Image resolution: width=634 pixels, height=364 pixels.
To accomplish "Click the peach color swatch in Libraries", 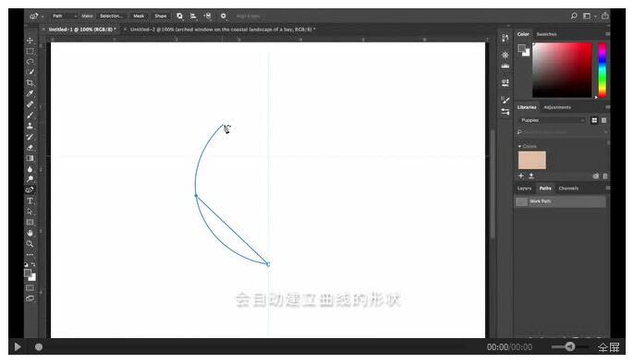I will [531, 161].
